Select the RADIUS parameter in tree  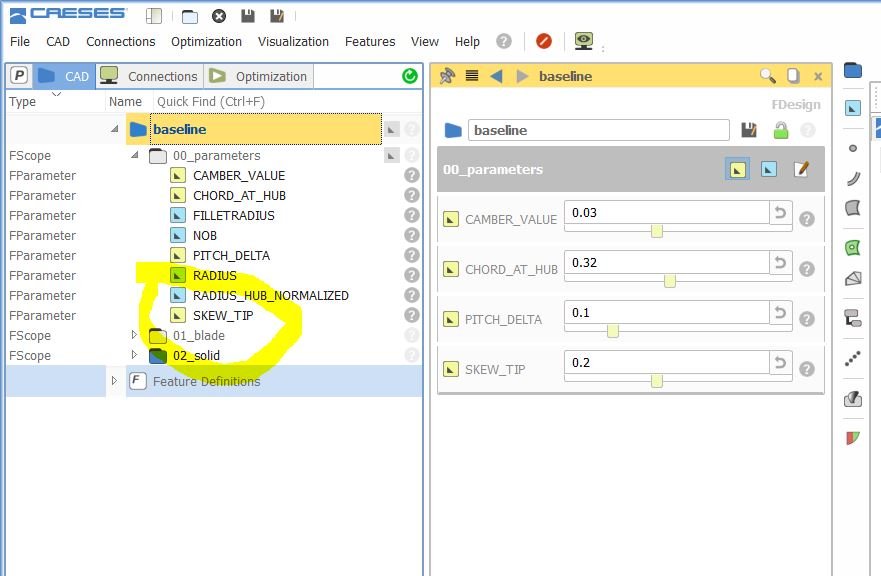215,275
